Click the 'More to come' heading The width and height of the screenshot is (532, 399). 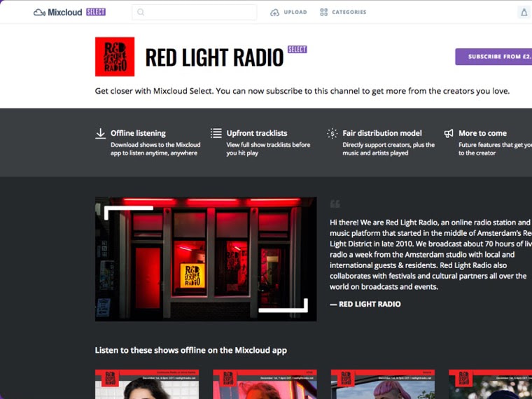pos(482,133)
